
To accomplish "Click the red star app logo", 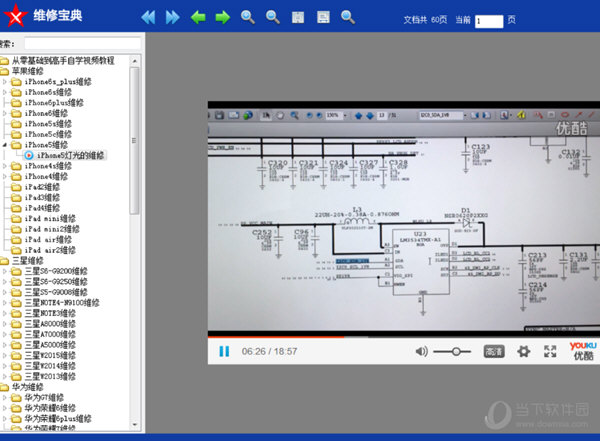I will pyautogui.click(x=15, y=15).
